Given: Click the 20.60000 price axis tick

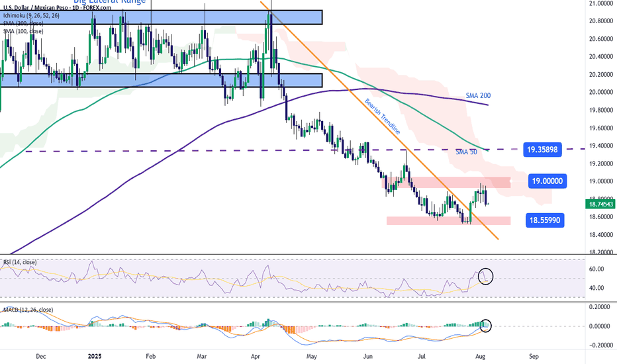Looking at the screenshot, I should point(601,39).
